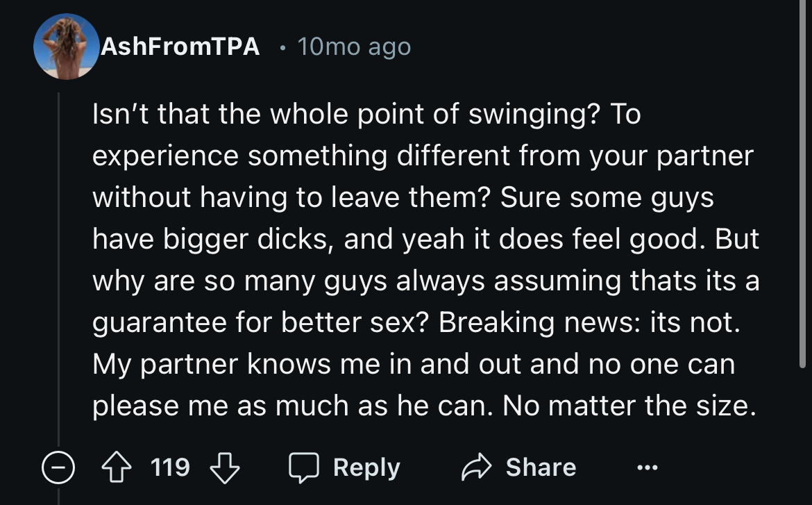
Task: Click the "10mo ago" timestamp
Action: pyautogui.click(x=354, y=47)
